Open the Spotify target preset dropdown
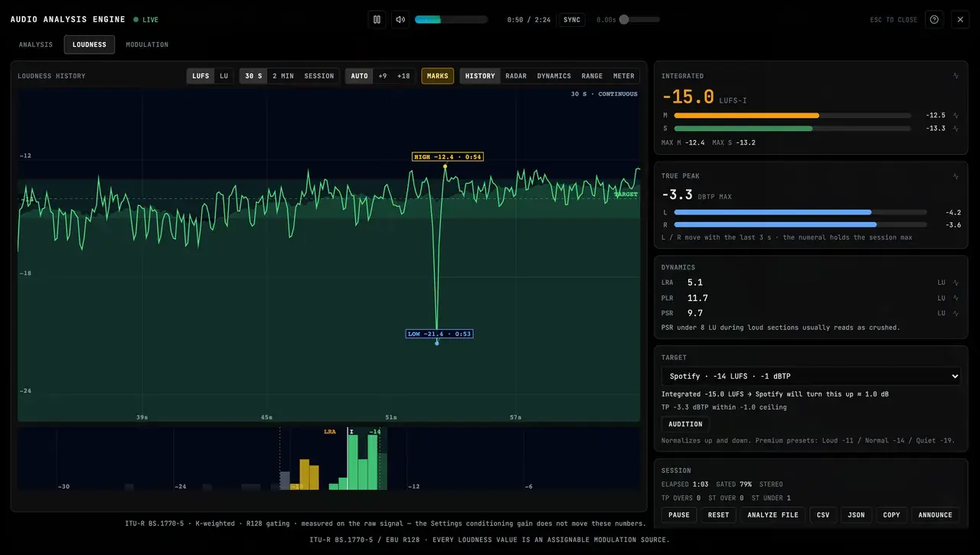Viewport: 980px width, 555px height. tap(811, 376)
